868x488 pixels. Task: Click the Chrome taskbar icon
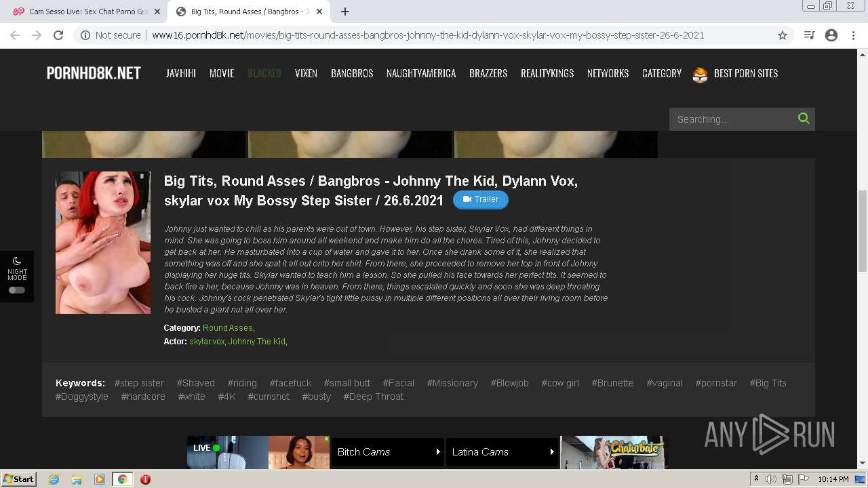(122, 479)
